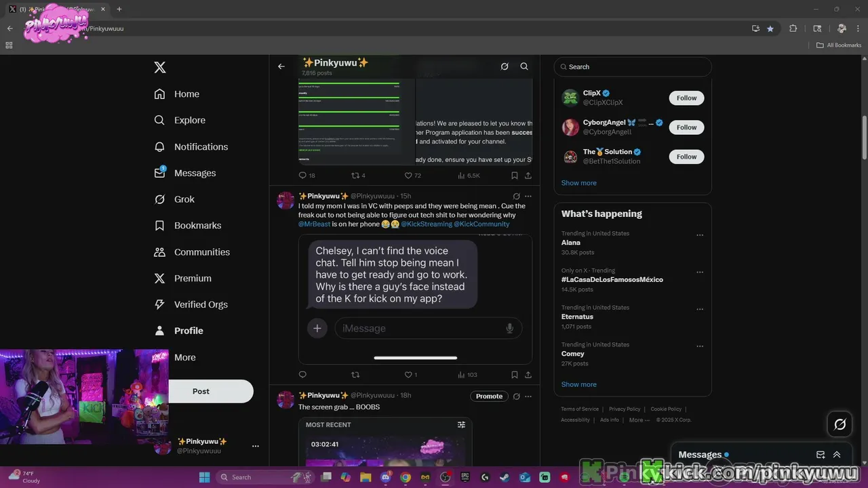This screenshot has height=488, width=868.
Task: Go to Profile page
Action: click(x=179, y=331)
